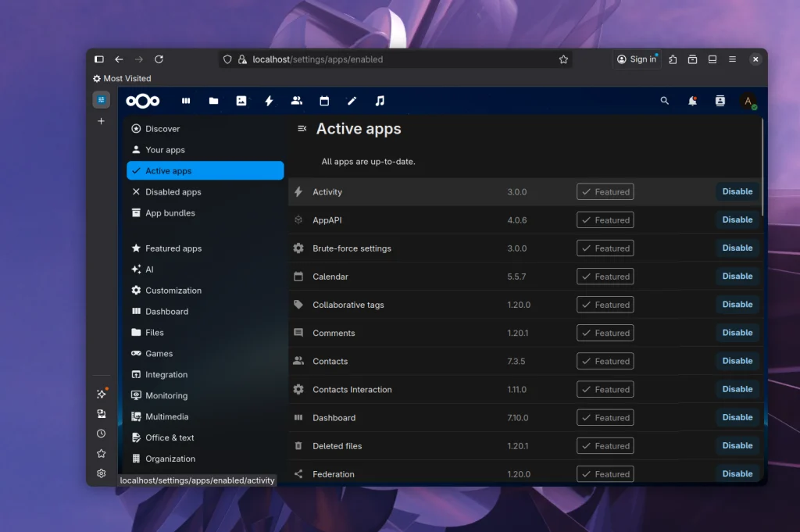Open the Calendar app in header
800x532 pixels.
coord(324,101)
